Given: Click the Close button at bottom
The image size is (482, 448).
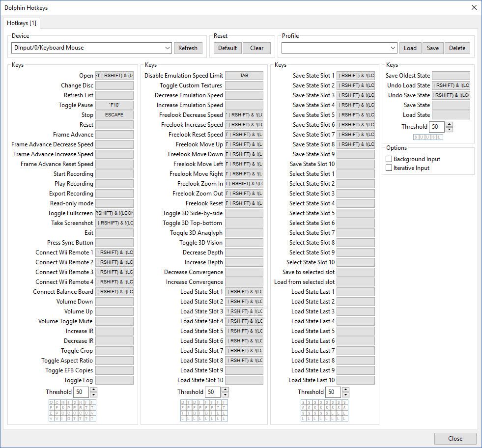Looking at the screenshot, I should point(455,439).
